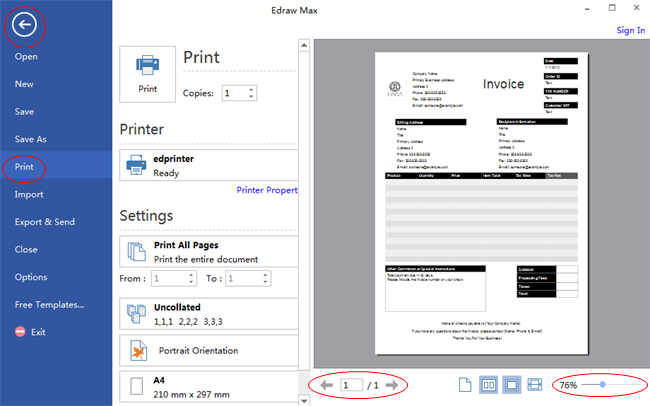This screenshot has width=650, height=406.
Task: Select two-page view icon
Action: point(488,385)
